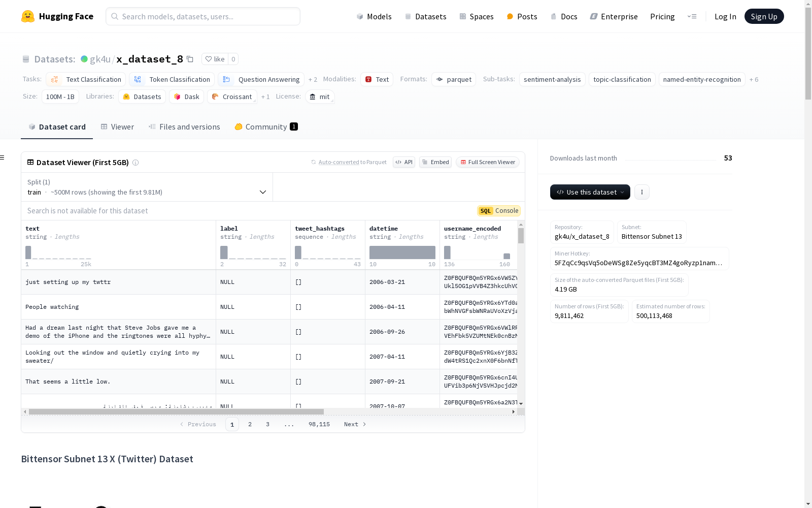This screenshot has width=812, height=508.
Task: Go to the Pricing page
Action: pyautogui.click(x=662, y=16)
